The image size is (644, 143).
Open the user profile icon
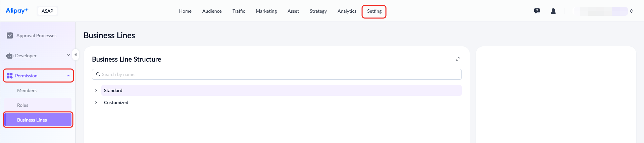click(553, 11)
